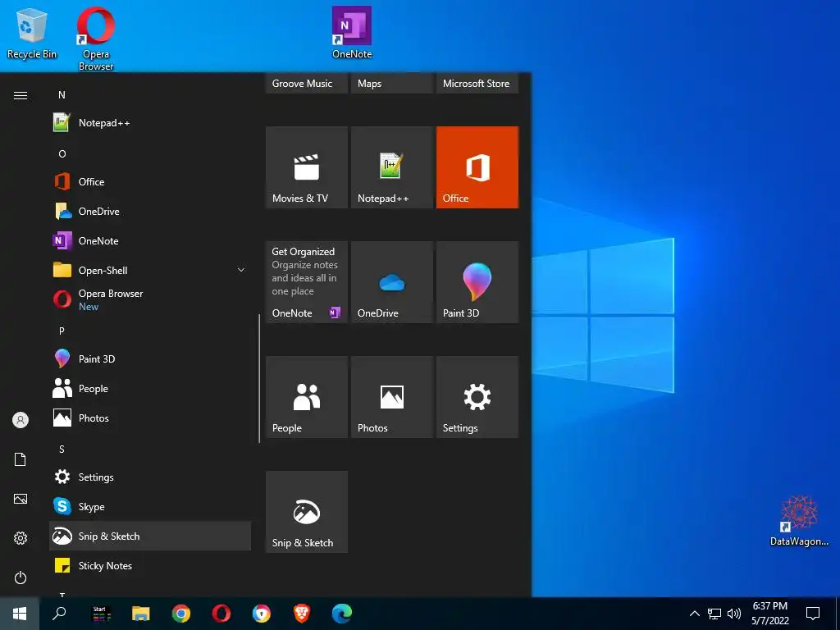Screen dimensions: 840x630
Task: Open the Open-Shell Start icon on taskbar
Action: tap(101, 614)
